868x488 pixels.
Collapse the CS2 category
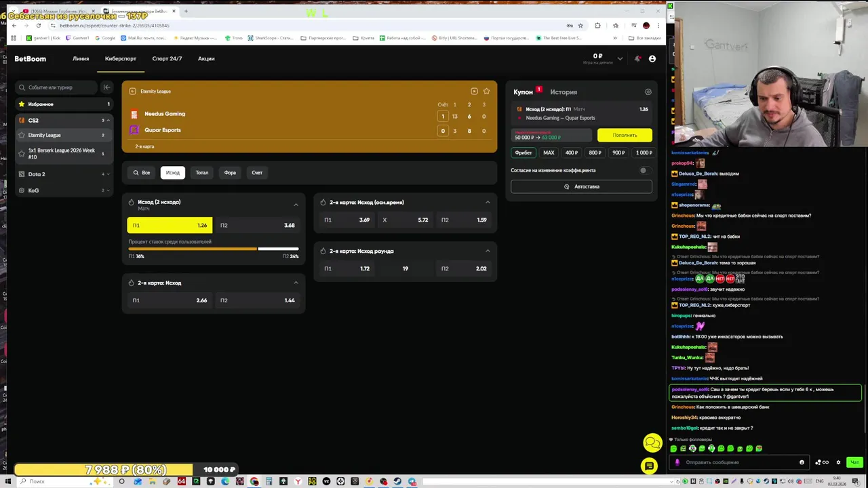coord(108,121)
